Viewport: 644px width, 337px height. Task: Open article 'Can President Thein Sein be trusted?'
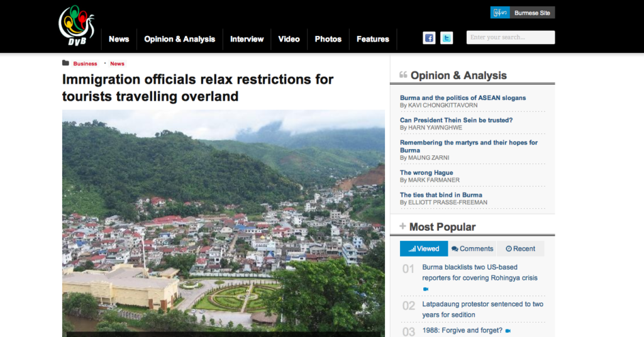(457, 120)
